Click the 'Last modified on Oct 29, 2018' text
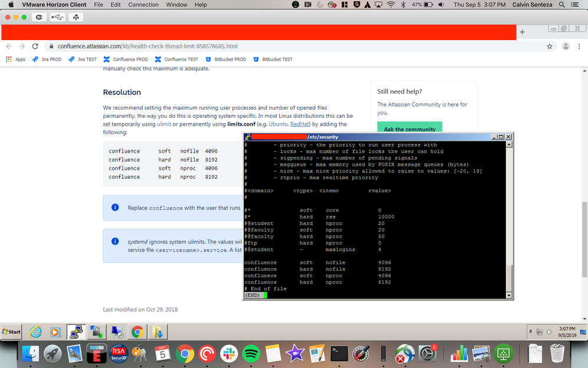 (140, 310)
